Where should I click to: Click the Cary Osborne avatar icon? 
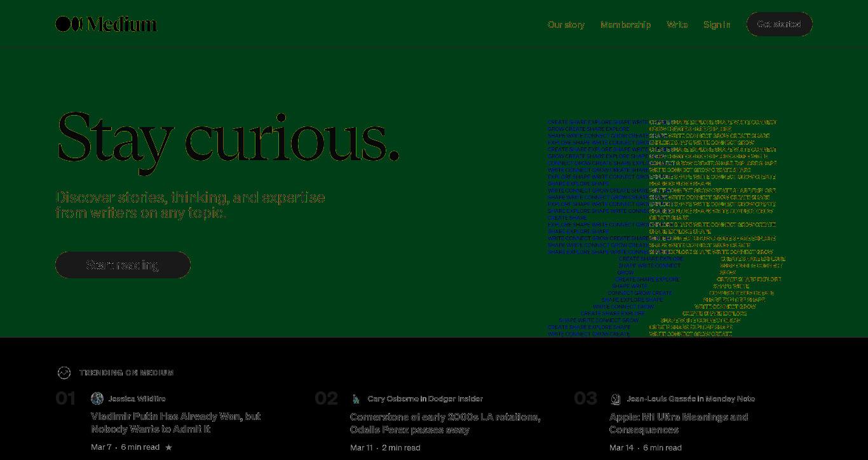[356, 399]
